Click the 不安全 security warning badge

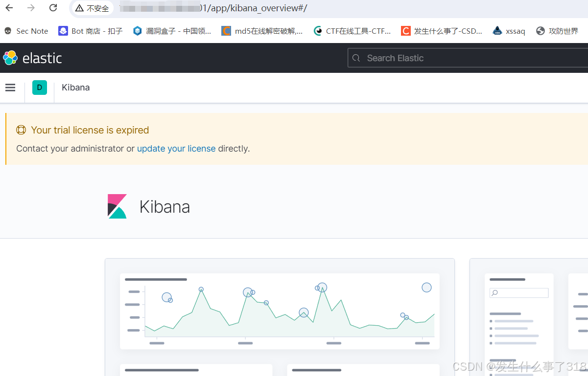92,8
